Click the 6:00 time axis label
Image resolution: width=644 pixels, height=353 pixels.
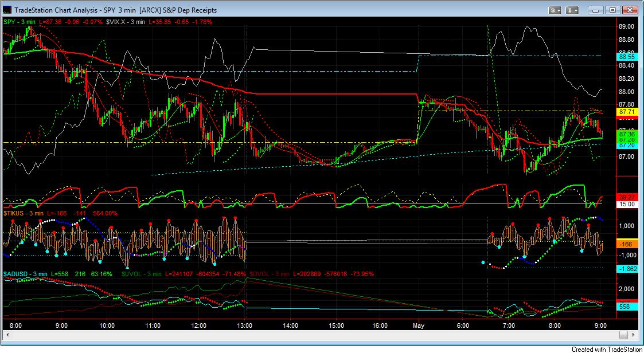click(463, 325)
